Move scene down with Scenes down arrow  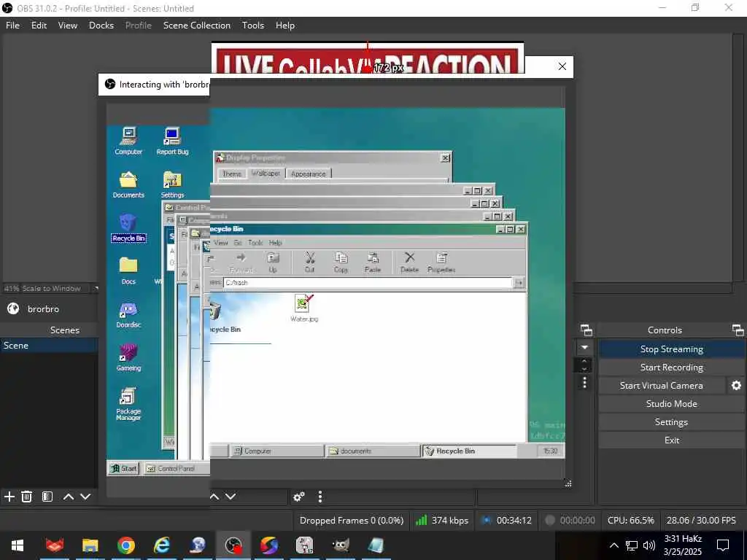tap(86, 497)
